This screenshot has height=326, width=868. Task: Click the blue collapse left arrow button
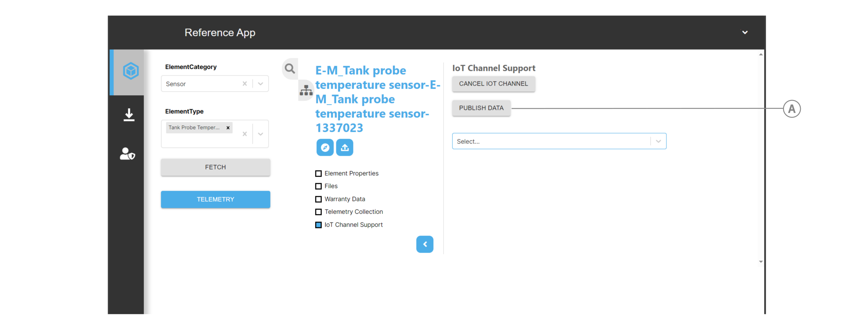pyautogui.click(x=424, y=244)
